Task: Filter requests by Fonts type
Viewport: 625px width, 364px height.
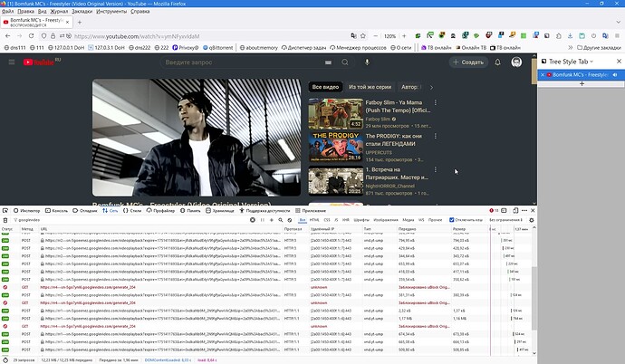Action: click(361, 220)
